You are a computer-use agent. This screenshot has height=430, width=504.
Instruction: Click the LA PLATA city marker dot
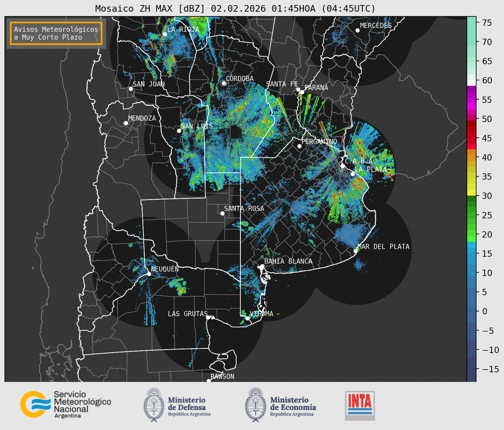click(353, 174)
